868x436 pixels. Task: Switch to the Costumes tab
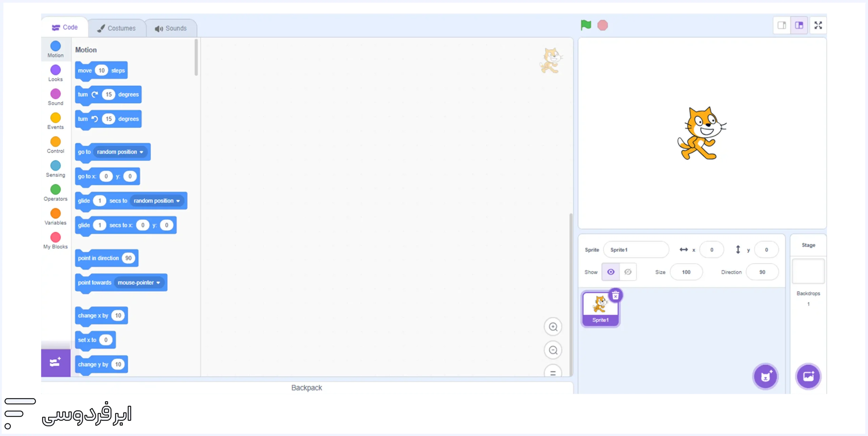[116, 28]
